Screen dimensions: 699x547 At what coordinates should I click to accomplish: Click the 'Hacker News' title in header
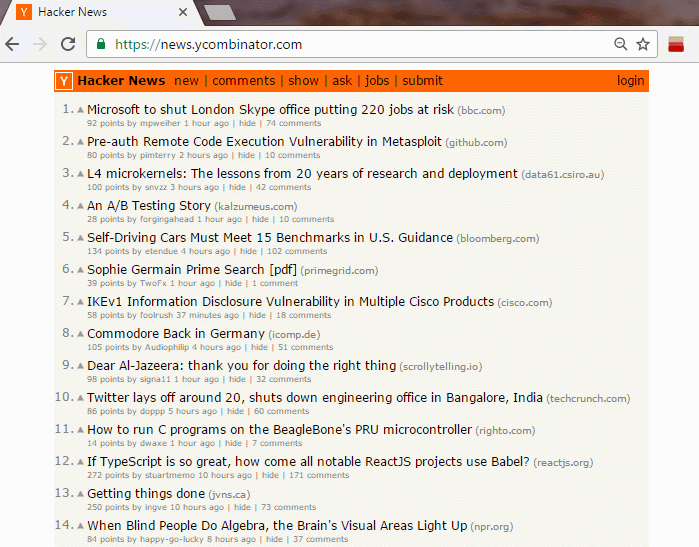(x=121, y=81)
